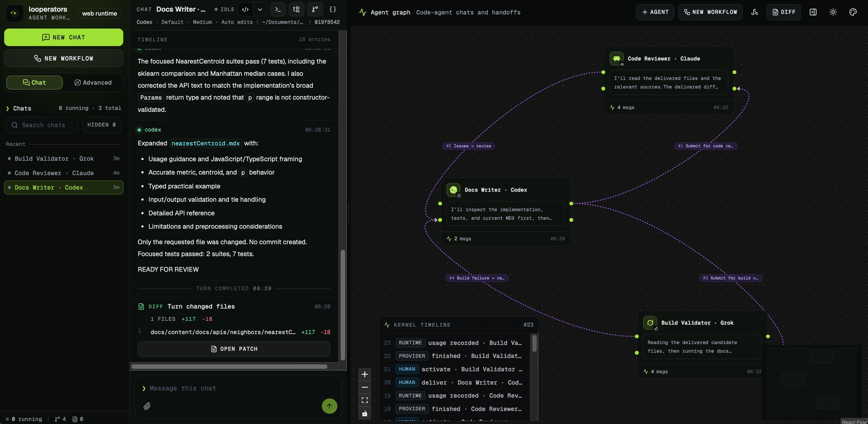The height and width of the screenshot is (424, 868).
Task: Click the 4 msgs footer on Build Validator
Action: pos(655,372)
